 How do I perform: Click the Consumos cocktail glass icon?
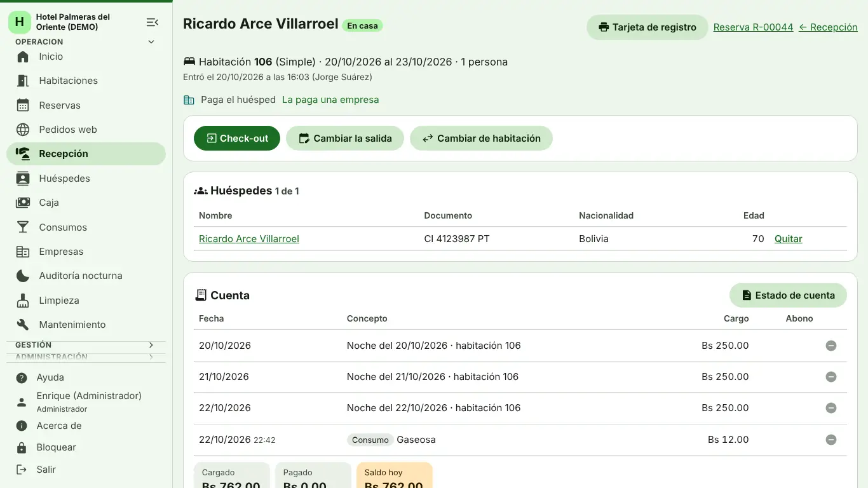[23, 227]
